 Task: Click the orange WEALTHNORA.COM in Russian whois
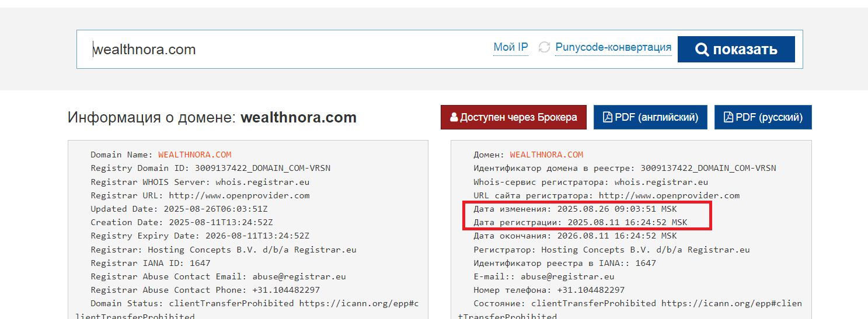pos(546,155)
